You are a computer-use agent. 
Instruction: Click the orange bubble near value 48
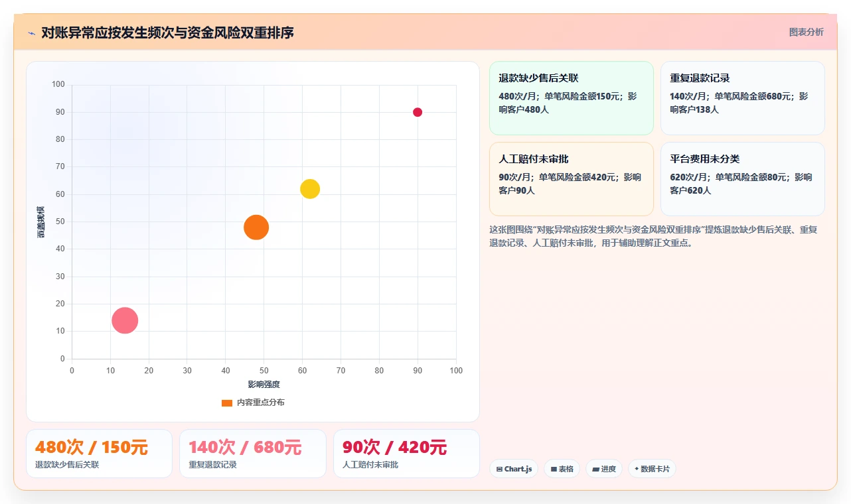(x=256, y=227)
